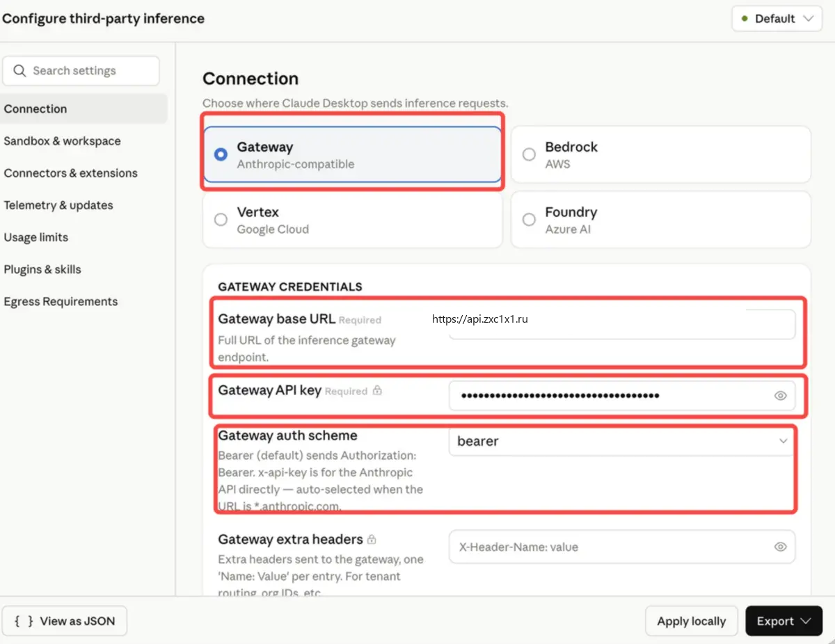
Task: Click the lock icon beside Gateway extra headers
Action: [x=372, y=540]
